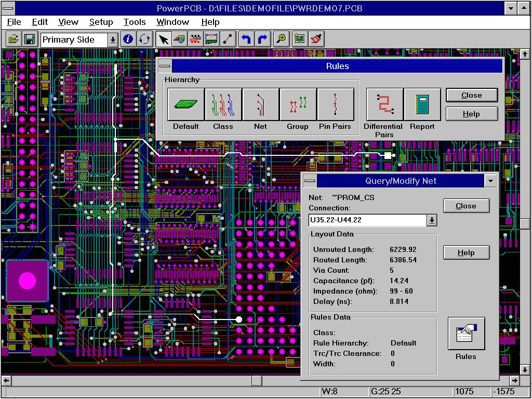Click the Report notebook icon
The height and width of the screenshot is (399, 532).
click(422, 104)
